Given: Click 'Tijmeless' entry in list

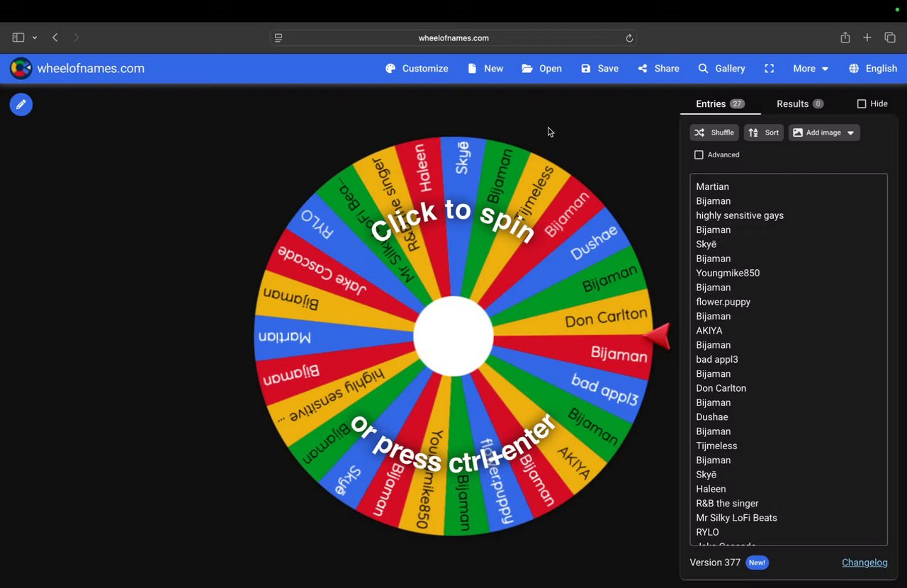Looking at the screenshot, I should coord(716,446).
